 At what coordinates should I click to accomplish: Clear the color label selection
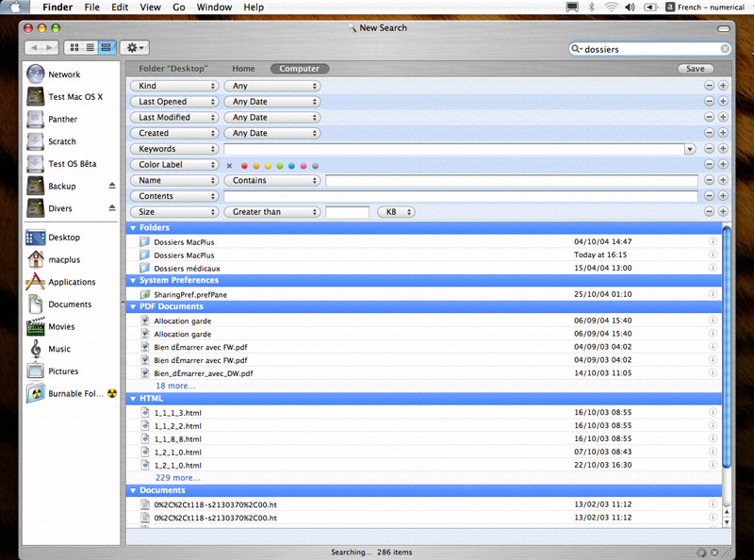tap(229, 166)
